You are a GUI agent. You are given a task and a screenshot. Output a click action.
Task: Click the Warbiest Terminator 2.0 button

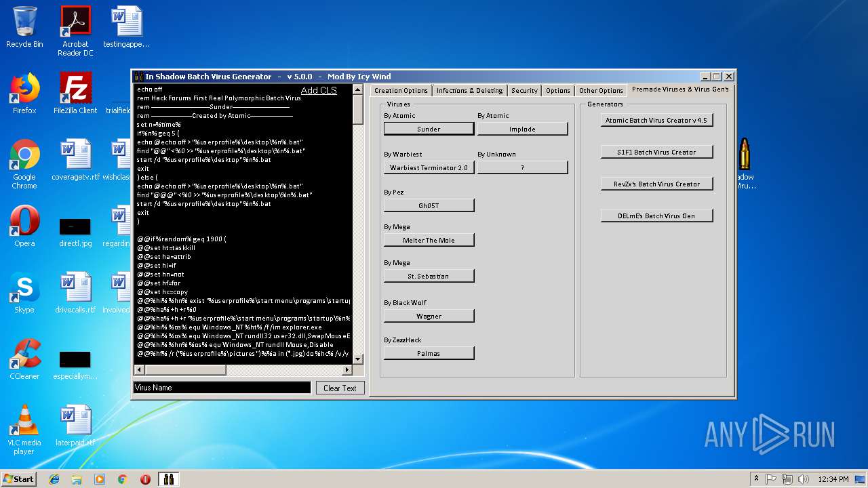click(x=429, y=167)
